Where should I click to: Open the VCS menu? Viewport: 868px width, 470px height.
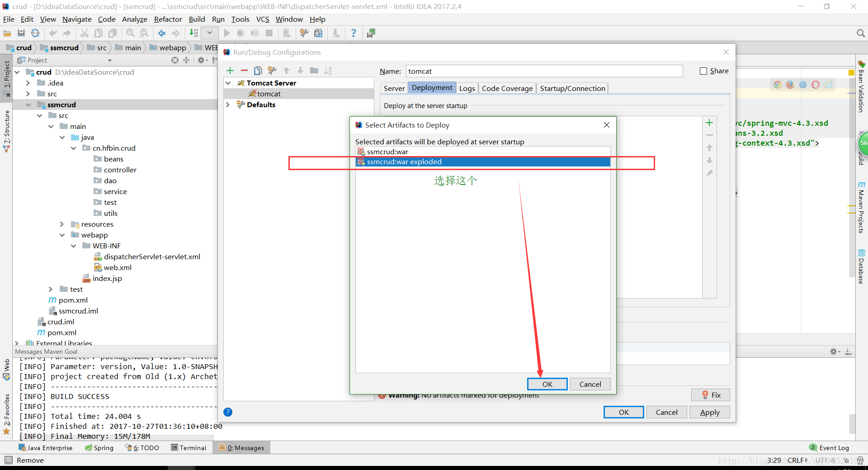click(x=263, y=19)
